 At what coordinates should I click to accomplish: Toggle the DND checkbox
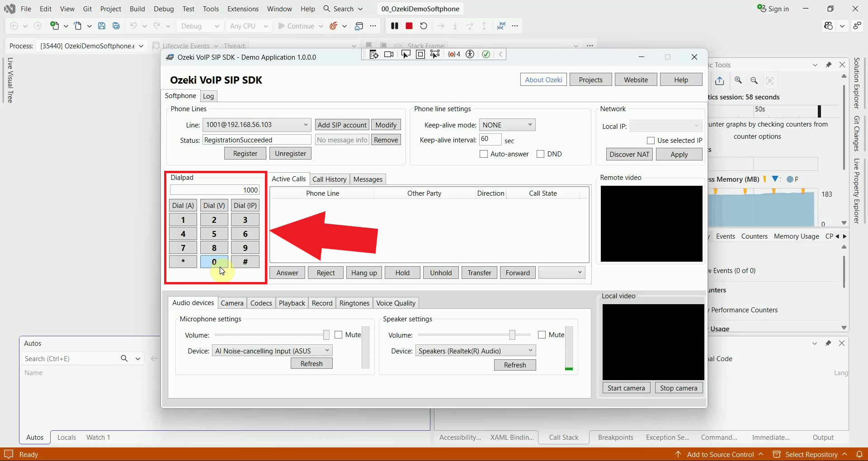[540, 154]
